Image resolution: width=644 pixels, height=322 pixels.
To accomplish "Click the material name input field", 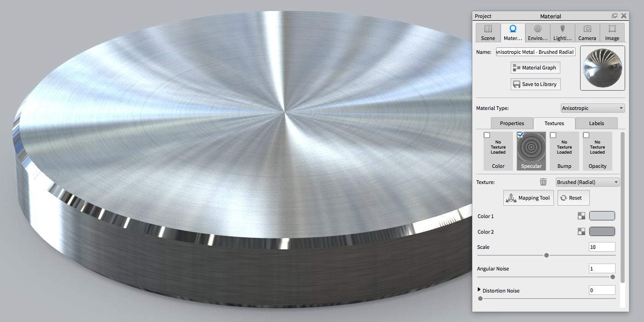I will tap(535, 52).
